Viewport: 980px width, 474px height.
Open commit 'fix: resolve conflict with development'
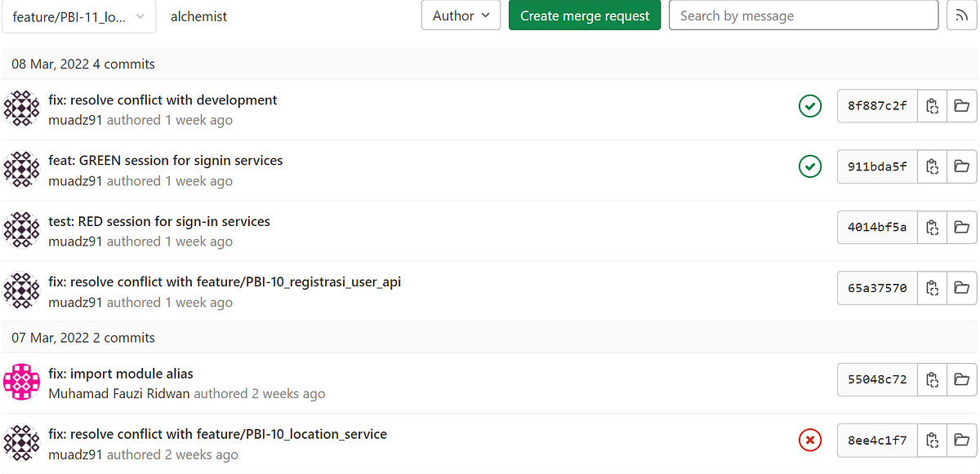point(163,100)
